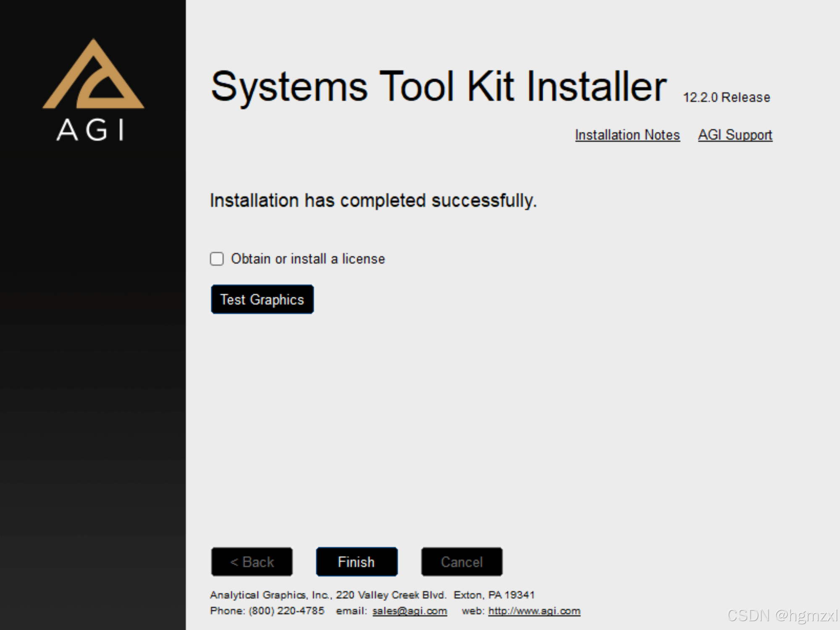Open the http://www.agi.com web link
The width and height of the screenshot is (840, 630).
[534, 611]
